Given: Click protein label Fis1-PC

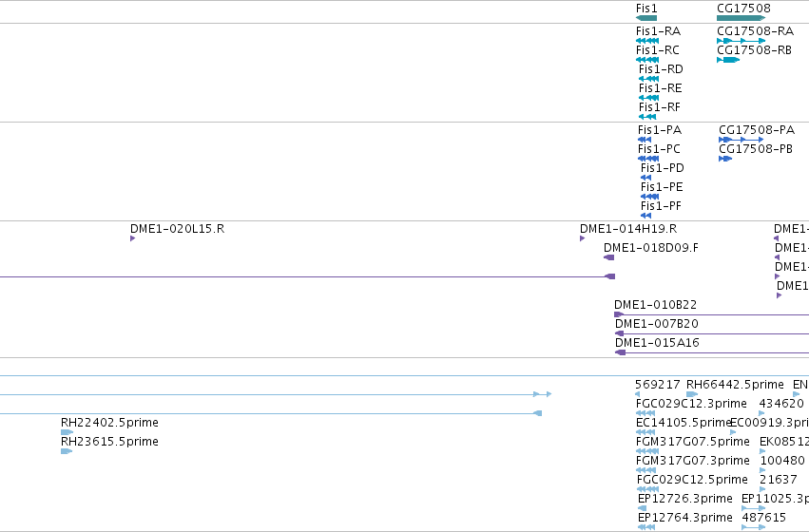Looking at the screenshot, I should point(659,149).
